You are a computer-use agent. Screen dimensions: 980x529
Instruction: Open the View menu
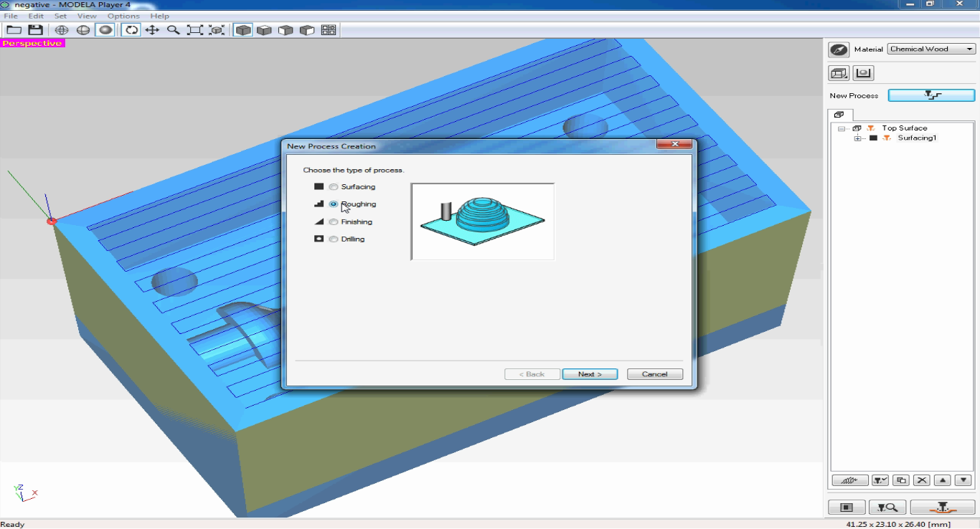(87, 16)
